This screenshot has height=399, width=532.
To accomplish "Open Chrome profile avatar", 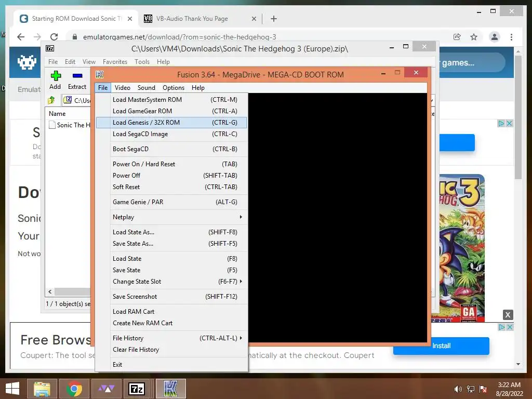I will click(495, 37).
